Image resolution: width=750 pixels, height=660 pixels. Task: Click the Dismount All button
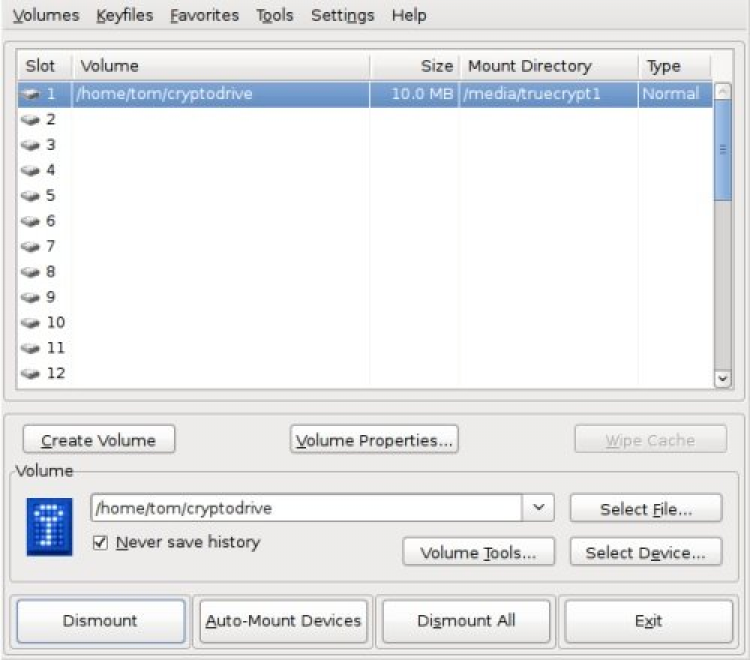click(466, 621)
